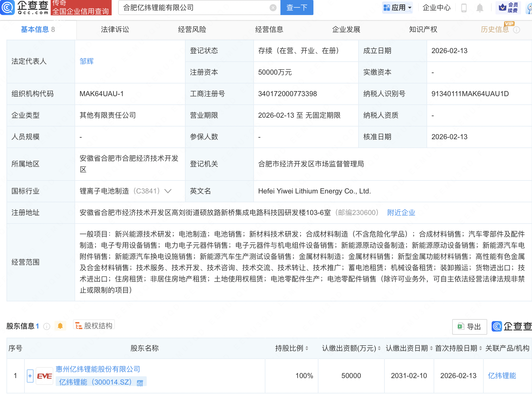The width and height of the screenshot is (532, 394).
Task: Switch to the 法律诉讼 tab
Action: tap(115, 29)
